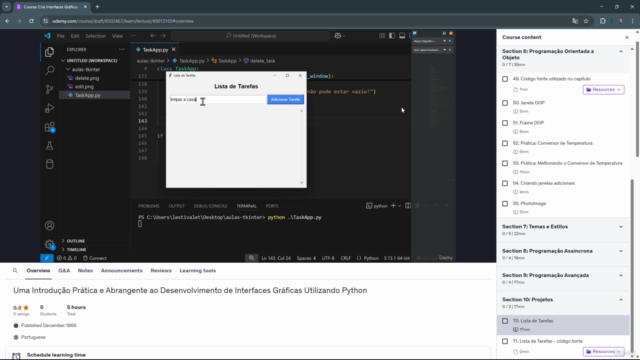The height and width of the screenshot is (360, 640).
Task: Check lecture 51 Frame OOP checkbox
Action: [505, 123]
